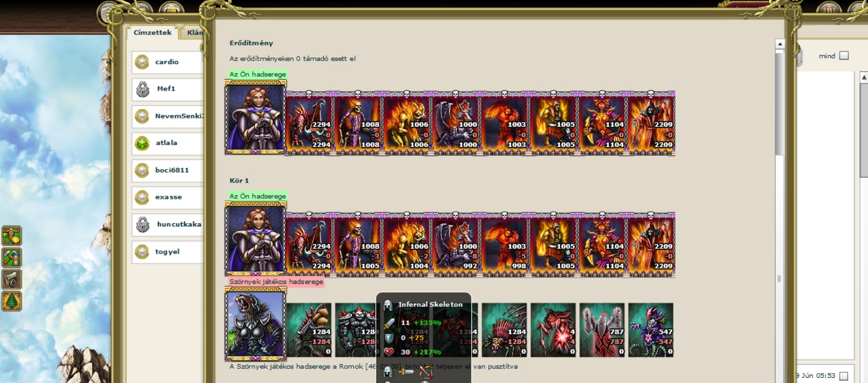Select recipient togyel

click(x=168, y=252)
